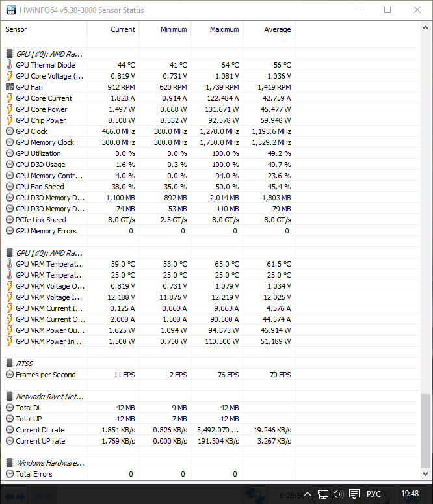
Task: Click the round icon for GPU Memory Clock
Action: coord(10,142)
